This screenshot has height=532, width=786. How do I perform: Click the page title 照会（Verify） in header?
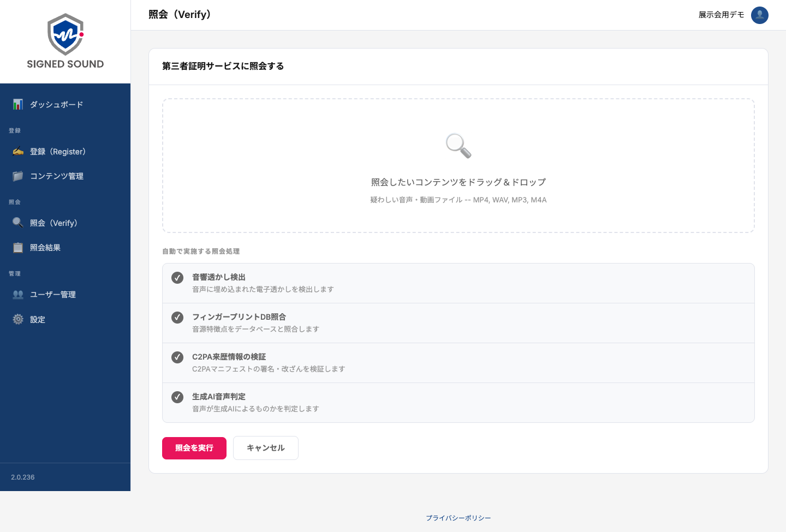(x=180, y=15)
